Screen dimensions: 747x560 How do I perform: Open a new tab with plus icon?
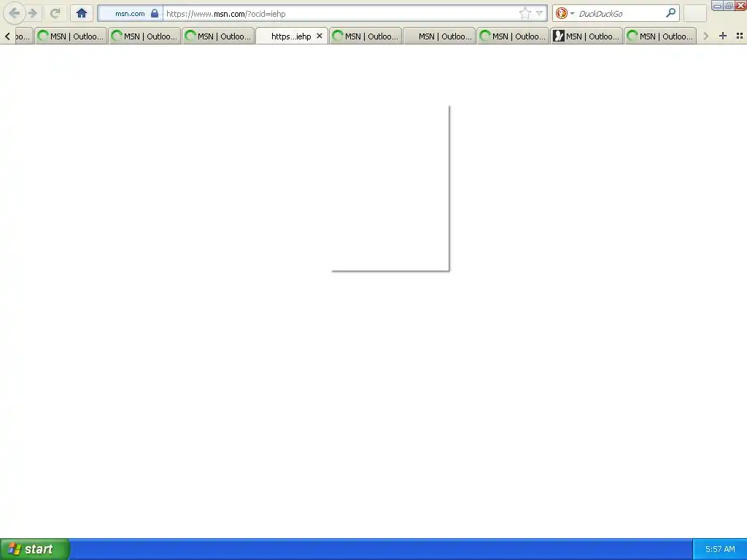(x=723, y=36)
